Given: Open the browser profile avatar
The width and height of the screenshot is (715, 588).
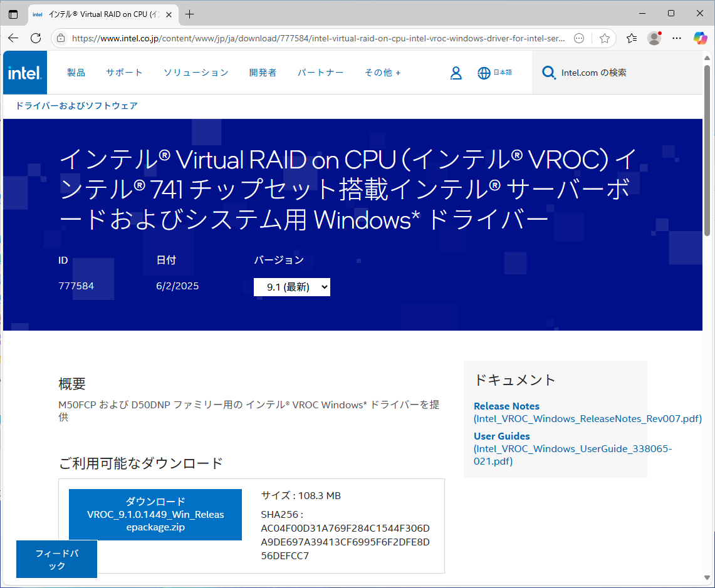Looking at the screenshot, I should [x=654, y=38].
